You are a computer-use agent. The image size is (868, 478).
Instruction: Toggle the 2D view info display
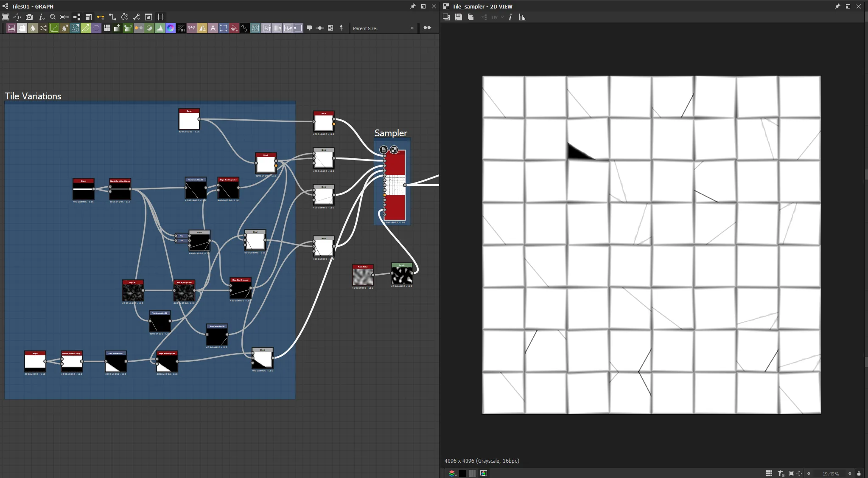click(510, 17)
